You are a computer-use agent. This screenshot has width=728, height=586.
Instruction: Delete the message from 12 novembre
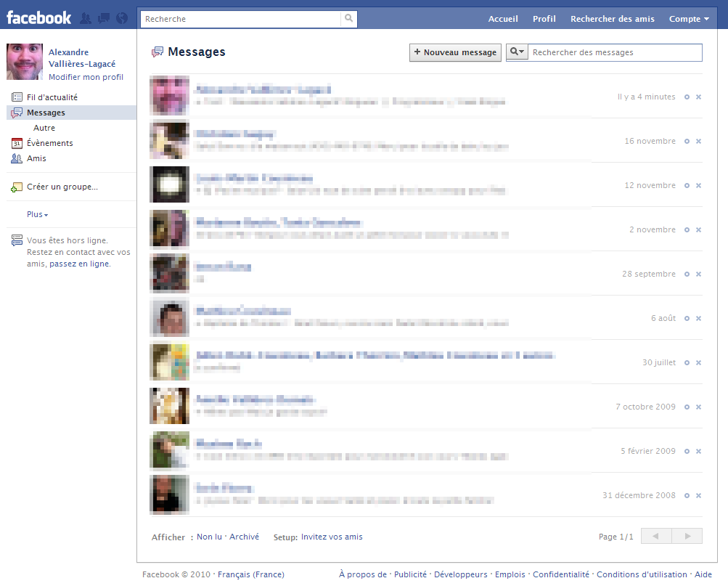click(x=698, y=185)
